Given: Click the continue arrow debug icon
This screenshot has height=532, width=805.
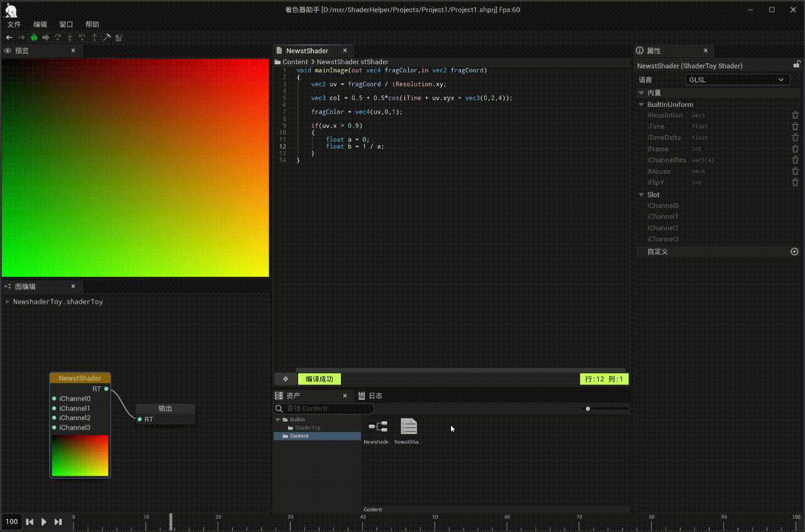Looking at the screenshot, I should pyautogui.click(x=46, y=38).
